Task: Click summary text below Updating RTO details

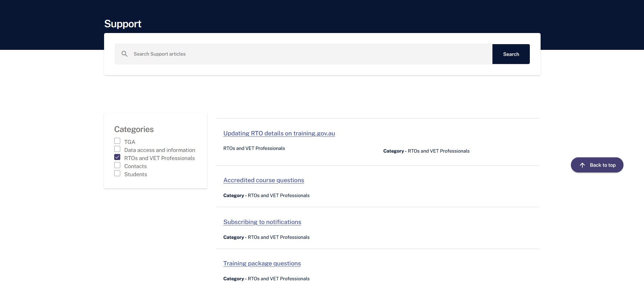Action: 254,148
